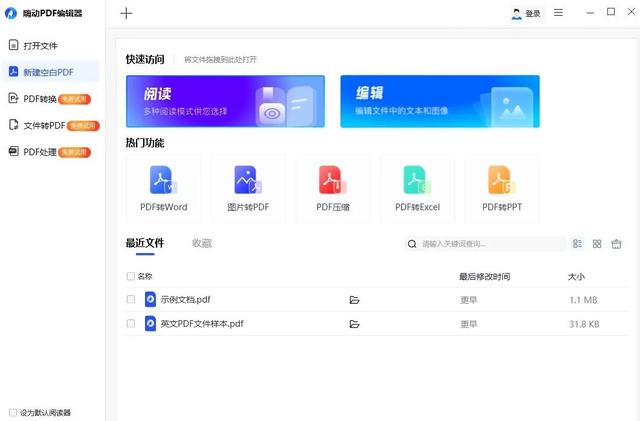Open PDF处理 in the sidebar
The height and width of the screenshot is (421, 640).
[x=50, y=151]
